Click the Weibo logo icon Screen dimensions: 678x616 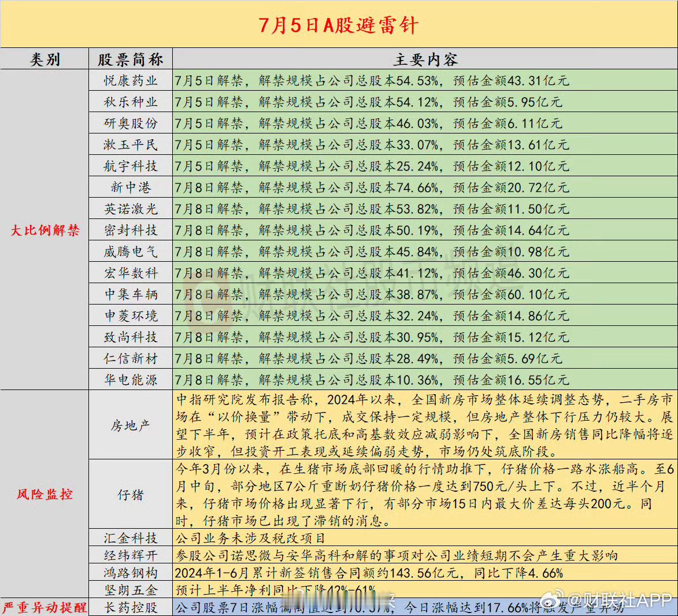click(x=552, y=599)
